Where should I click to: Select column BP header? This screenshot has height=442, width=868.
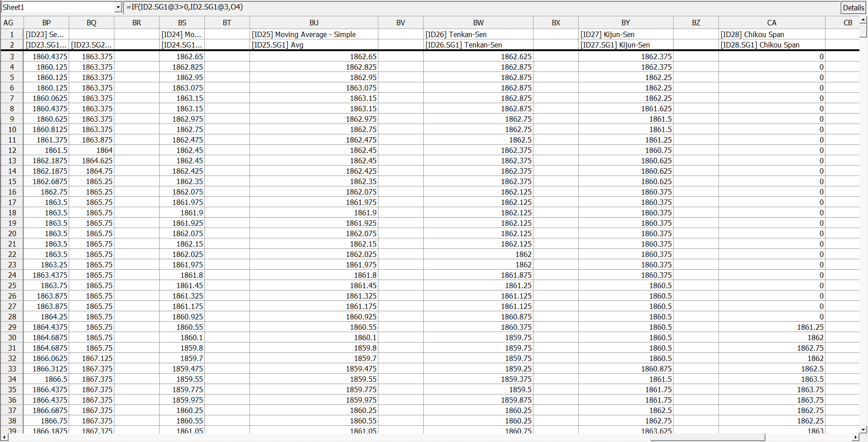46,23
